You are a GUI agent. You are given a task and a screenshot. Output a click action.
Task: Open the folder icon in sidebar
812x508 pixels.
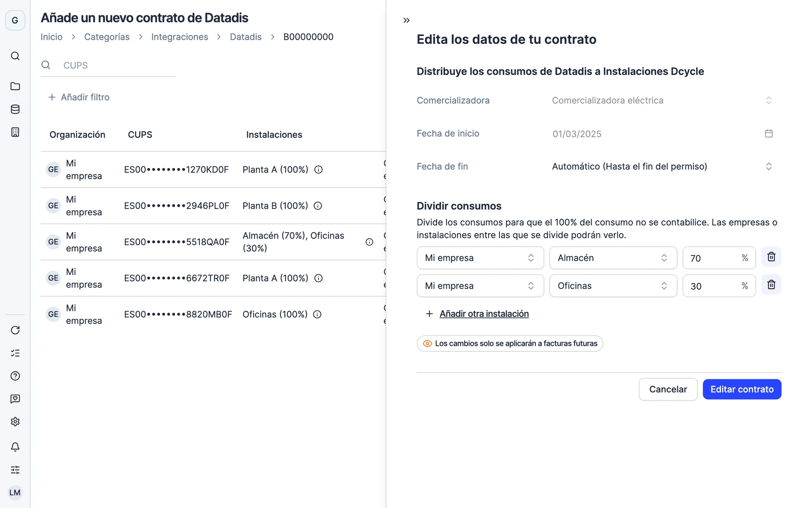(x=15, y=86)
